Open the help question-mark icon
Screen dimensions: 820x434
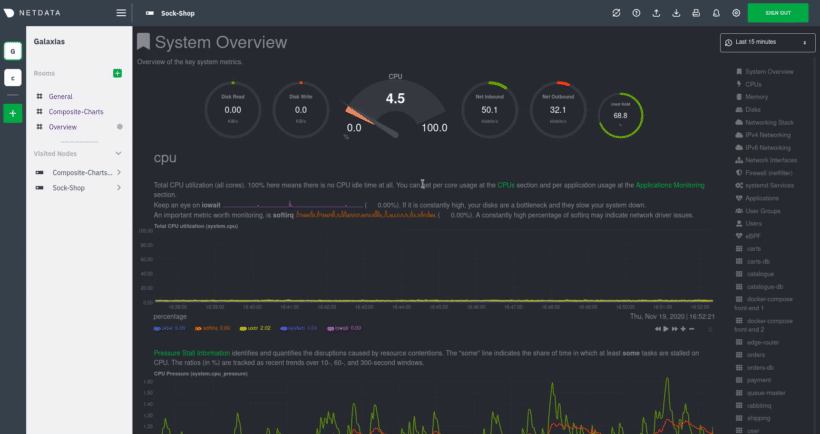tap(636, 13)
